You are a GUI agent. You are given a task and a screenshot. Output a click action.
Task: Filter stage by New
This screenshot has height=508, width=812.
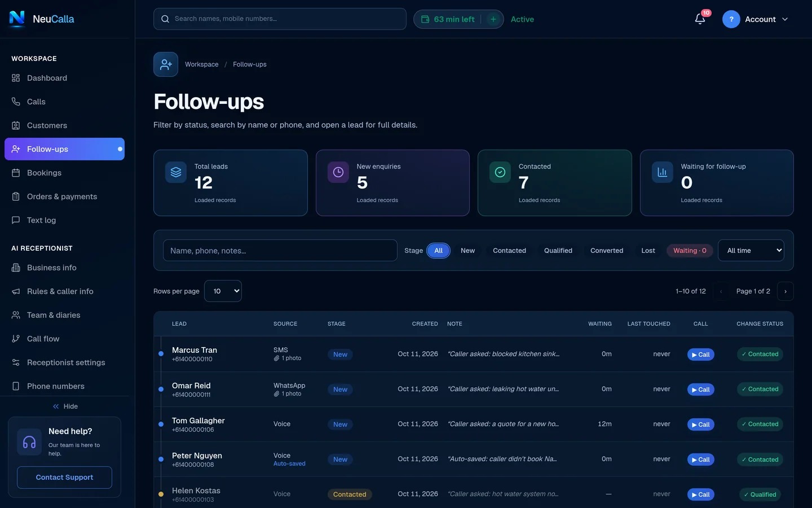467,251
